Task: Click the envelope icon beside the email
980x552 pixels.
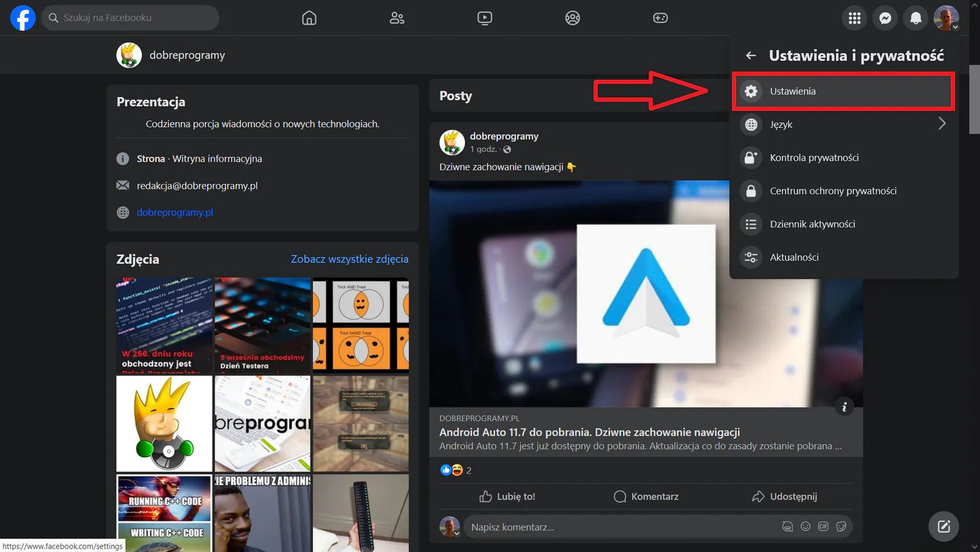Action: pos(122,185)
